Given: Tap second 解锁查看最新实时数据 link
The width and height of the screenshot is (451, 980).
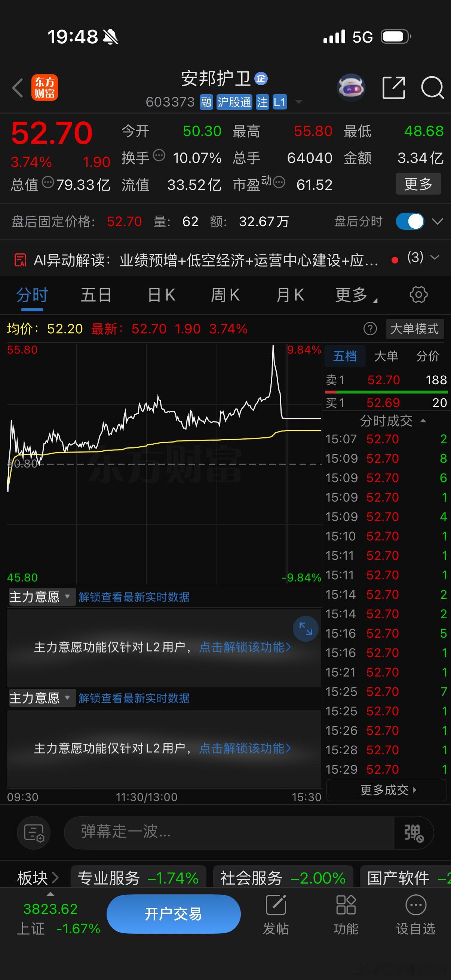Looking at the screenshot, I should click(134, 698).
